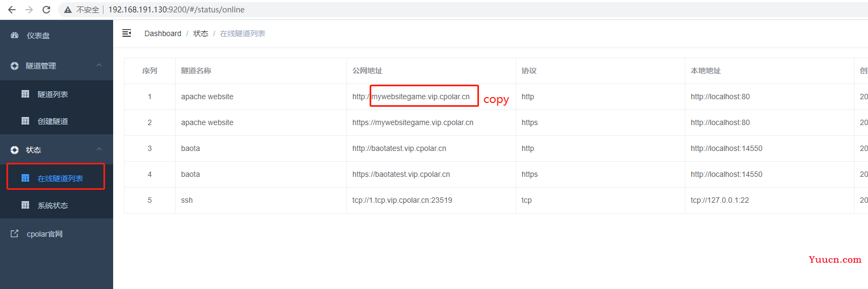Open the 隧道列表 menu item
Viewport: 868px width, 289px height.
pos(57,94)
